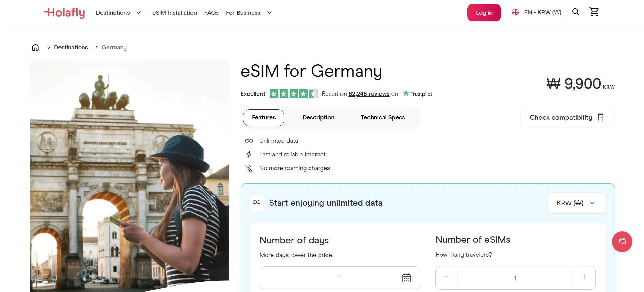The image size is (644, 292).
Task: Click the unlimited data infinity icon
Action: click(x=249, y=140)
